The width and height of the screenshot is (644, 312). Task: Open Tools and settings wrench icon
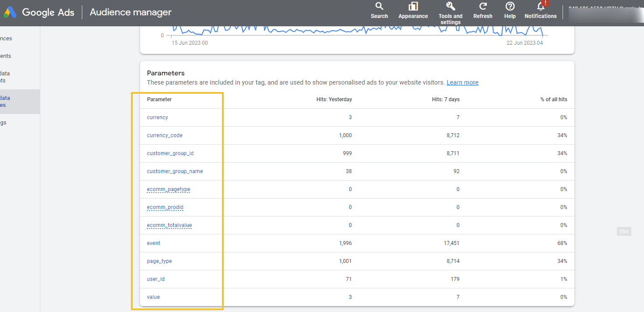450,7
